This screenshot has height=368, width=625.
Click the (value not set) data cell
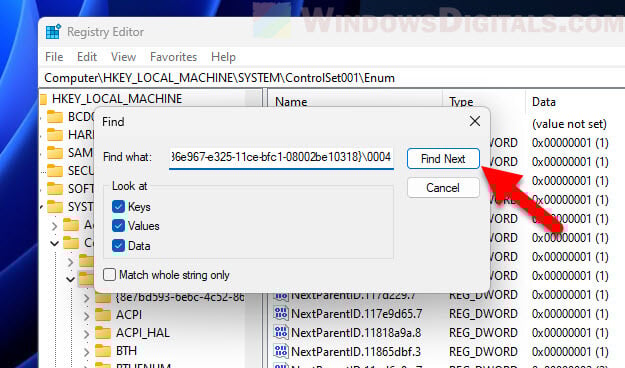click(569, 124)
